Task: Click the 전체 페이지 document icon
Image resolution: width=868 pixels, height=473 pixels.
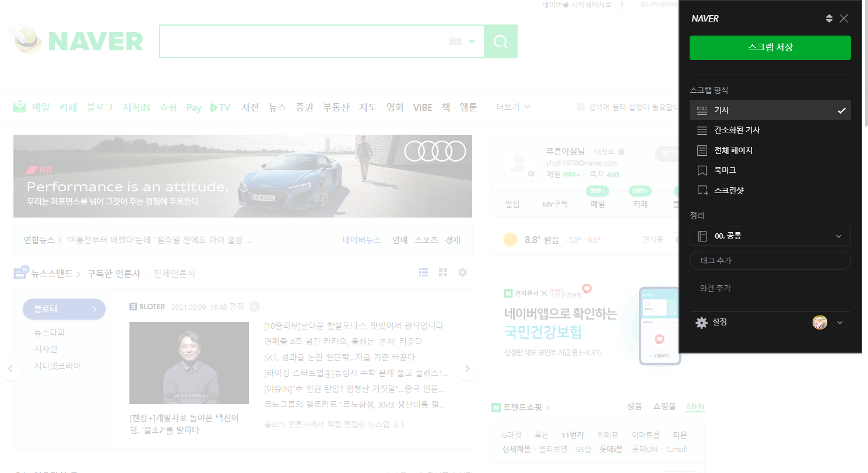Action: coord(702,150)
